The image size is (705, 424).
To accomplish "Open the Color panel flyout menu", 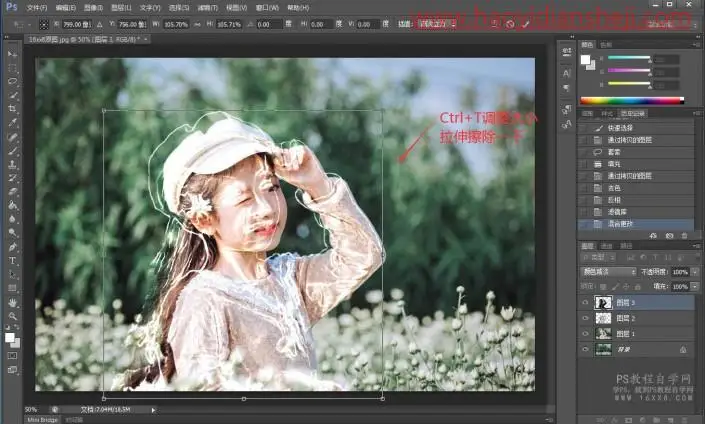I will [696, 45].
